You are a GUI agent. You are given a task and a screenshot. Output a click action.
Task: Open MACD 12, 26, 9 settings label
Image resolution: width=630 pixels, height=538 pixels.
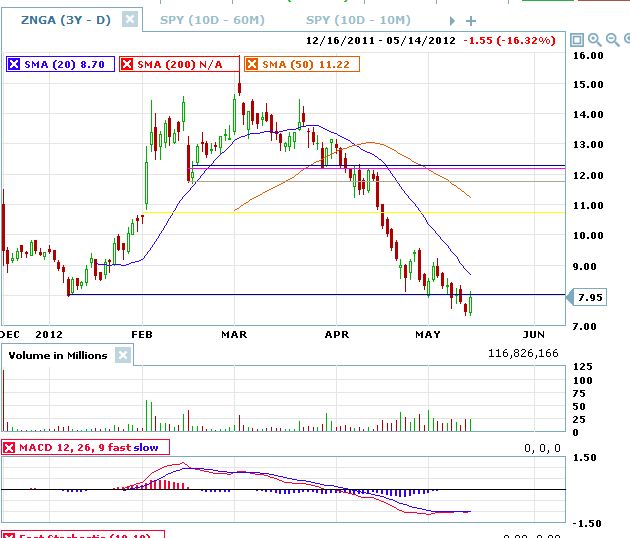pyautogui.click(x=89, y=448)
